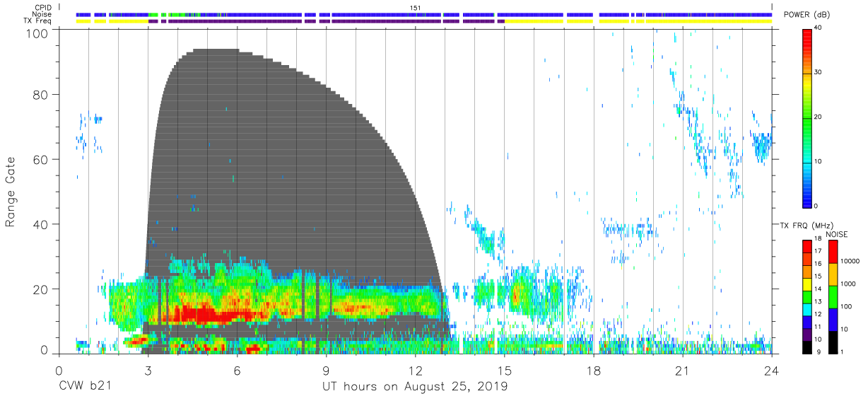Screen dimensions: 868x401
Task: Click the y-axis tick label '20'
Action: point(42,289)
